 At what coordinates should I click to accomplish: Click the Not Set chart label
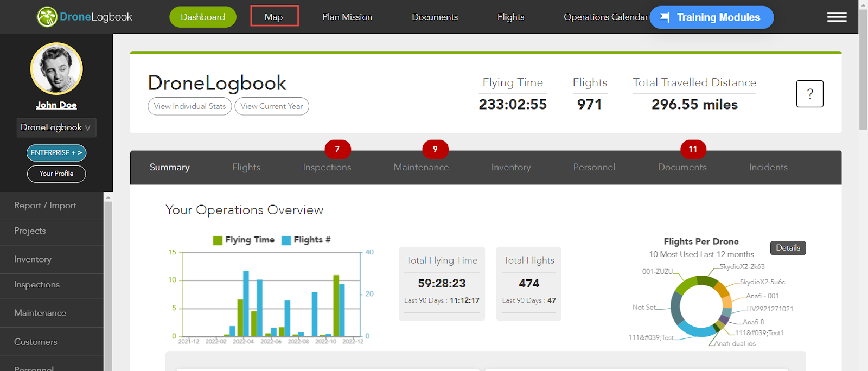[x=644, y=307]
